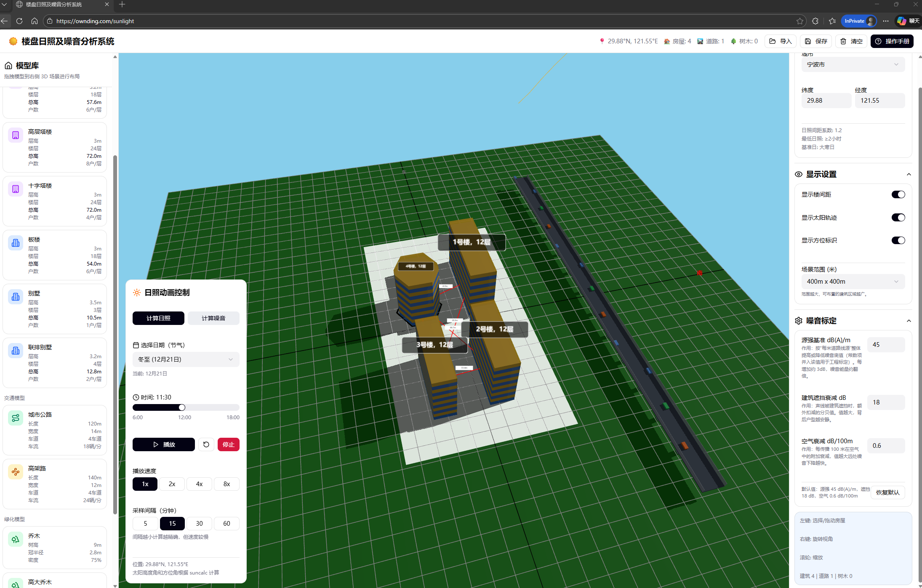Click the 别墅 building model icon
The height and width of the screenshot is (588, 922).
coord(16,297)
